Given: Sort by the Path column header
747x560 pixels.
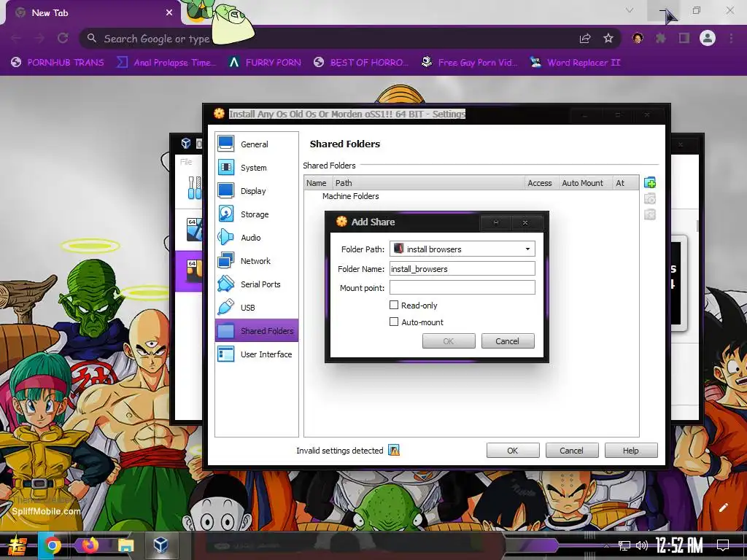Looking at the screenshot, I should 428,183.
